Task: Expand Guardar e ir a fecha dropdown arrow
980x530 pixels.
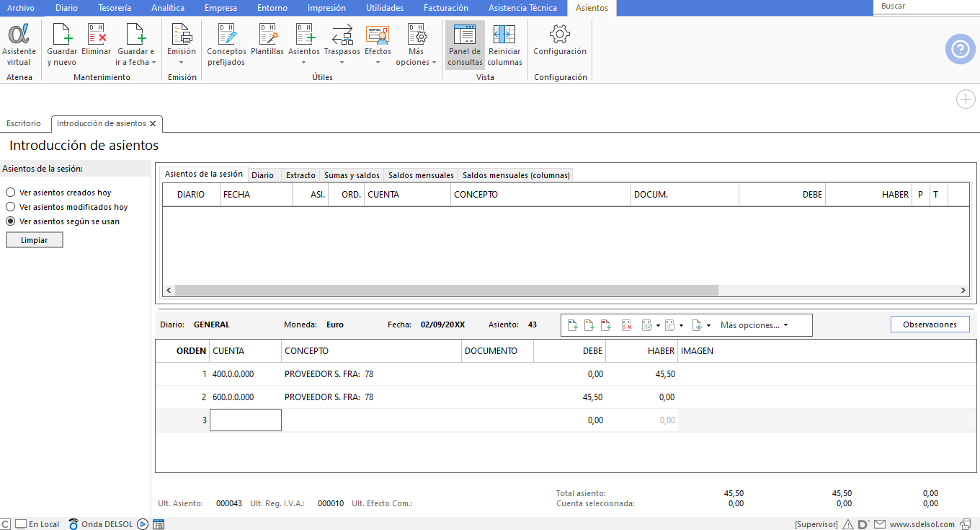Action: tap(153, 63)
